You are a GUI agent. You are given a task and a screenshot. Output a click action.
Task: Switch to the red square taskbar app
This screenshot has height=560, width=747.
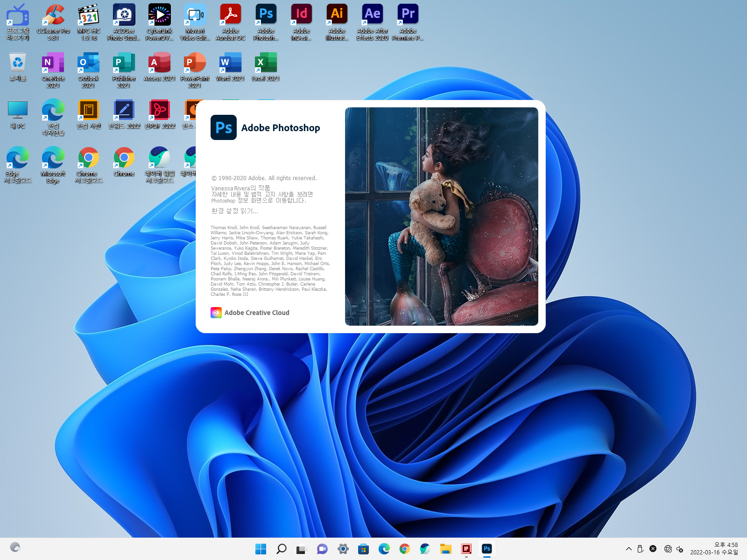click(466, 549)
